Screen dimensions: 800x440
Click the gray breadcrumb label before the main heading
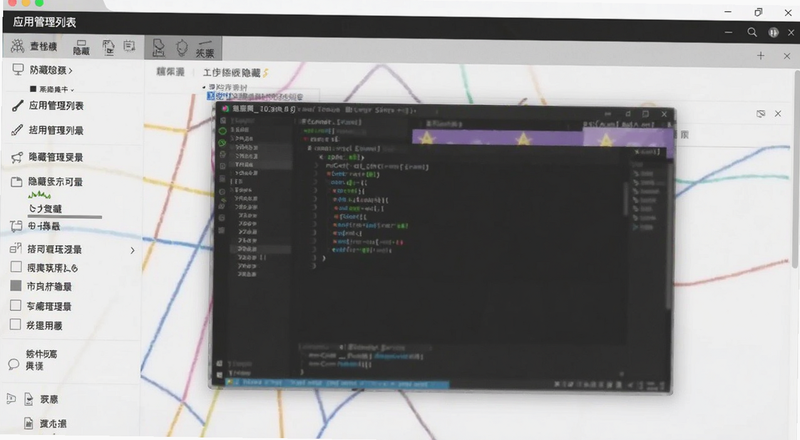[x=170, y=72]
